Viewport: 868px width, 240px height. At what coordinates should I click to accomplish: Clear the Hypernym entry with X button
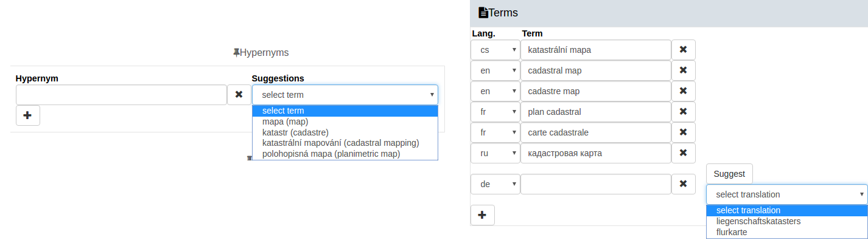[239, 95]
